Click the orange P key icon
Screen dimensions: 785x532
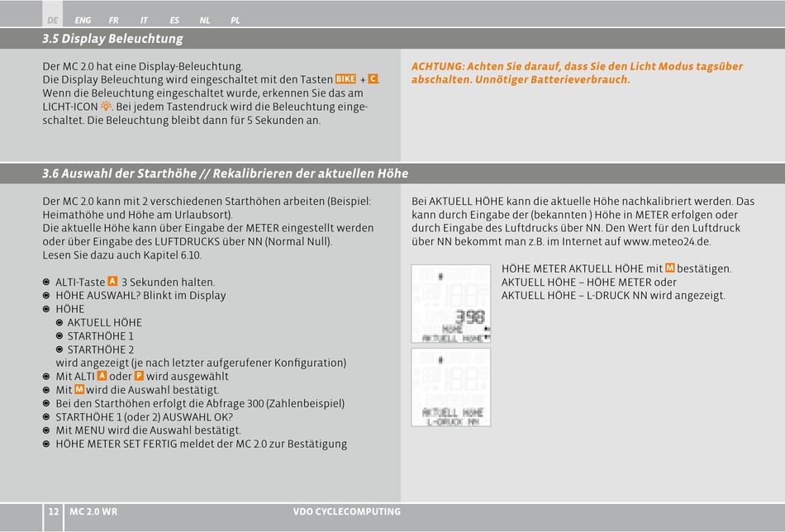(139, 375)
